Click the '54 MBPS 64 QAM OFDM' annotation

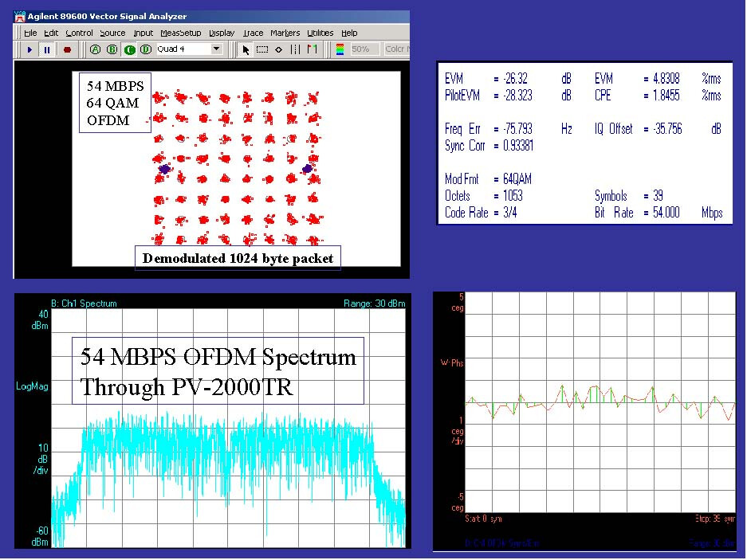(x=115, y=103)
